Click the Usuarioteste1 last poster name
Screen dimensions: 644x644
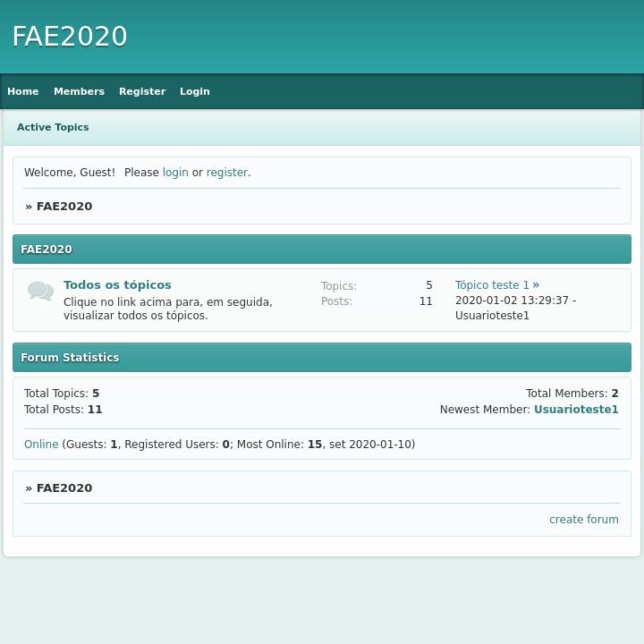click(492, 316)
